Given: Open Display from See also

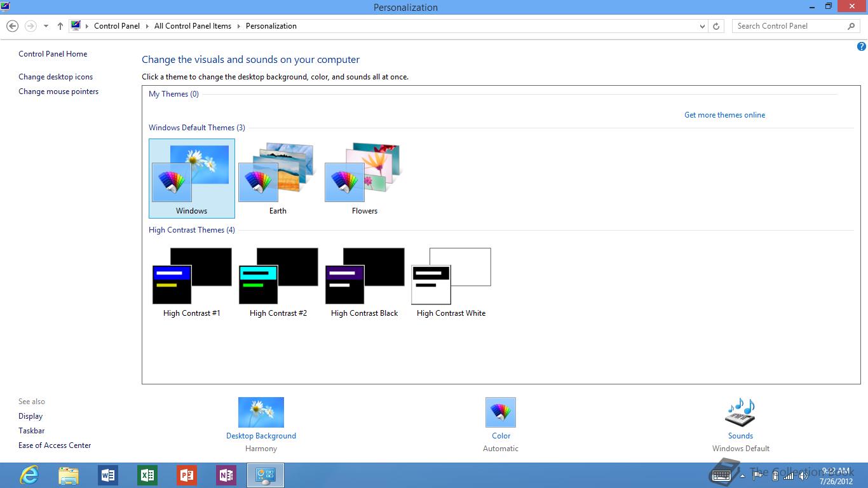Looking at the screenshot, I should [x=31, y=416].
